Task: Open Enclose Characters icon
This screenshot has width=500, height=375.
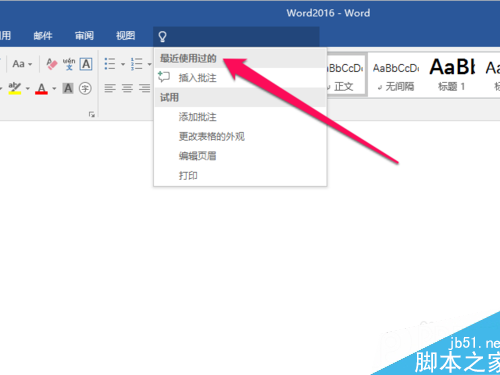Action: pyautogui.click(x=85, y=88)
